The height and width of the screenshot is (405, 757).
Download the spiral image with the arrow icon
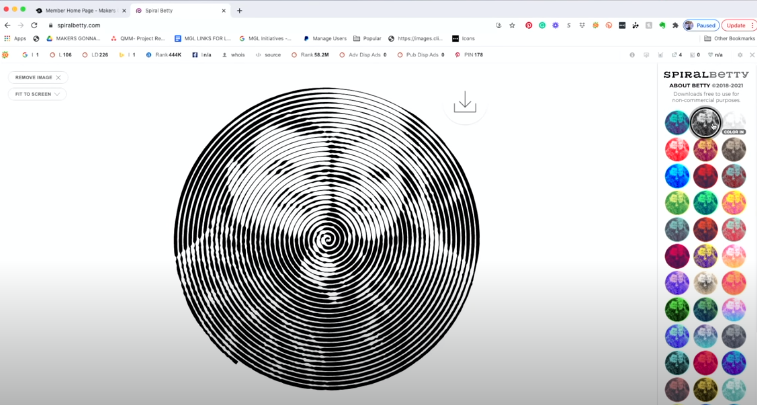[x=465, y=102]
